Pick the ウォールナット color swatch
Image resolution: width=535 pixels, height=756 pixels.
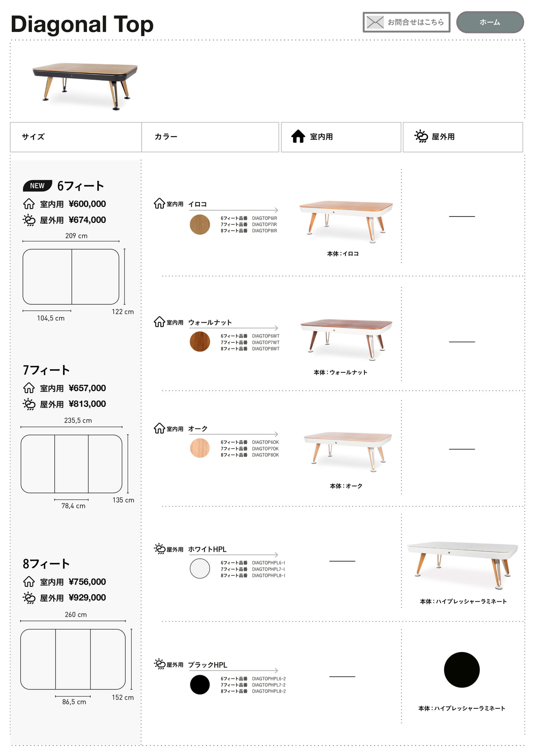click(200, 341)
